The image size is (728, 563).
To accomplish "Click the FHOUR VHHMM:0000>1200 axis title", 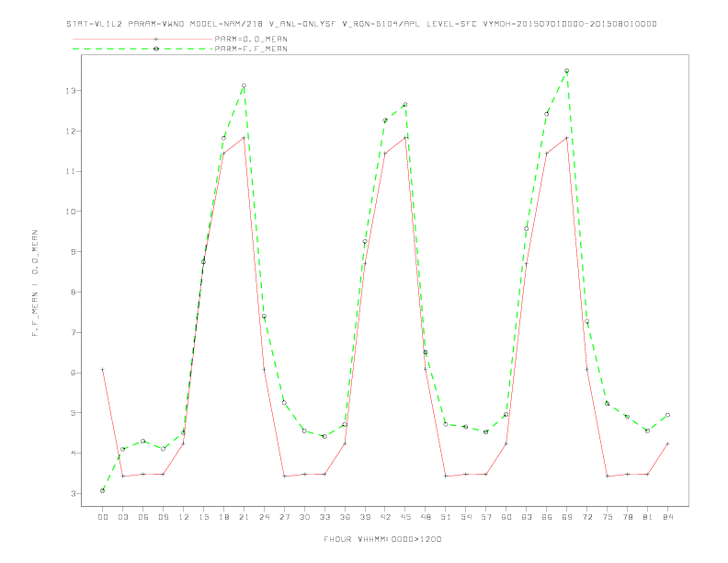I will click(x=382, y=539).
